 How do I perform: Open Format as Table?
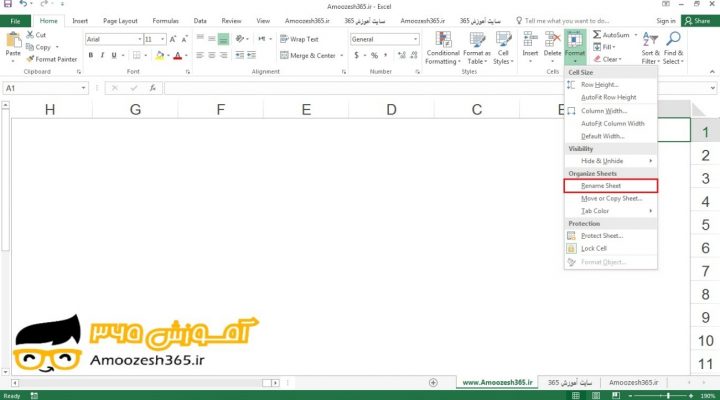click(x=477, y=48)
